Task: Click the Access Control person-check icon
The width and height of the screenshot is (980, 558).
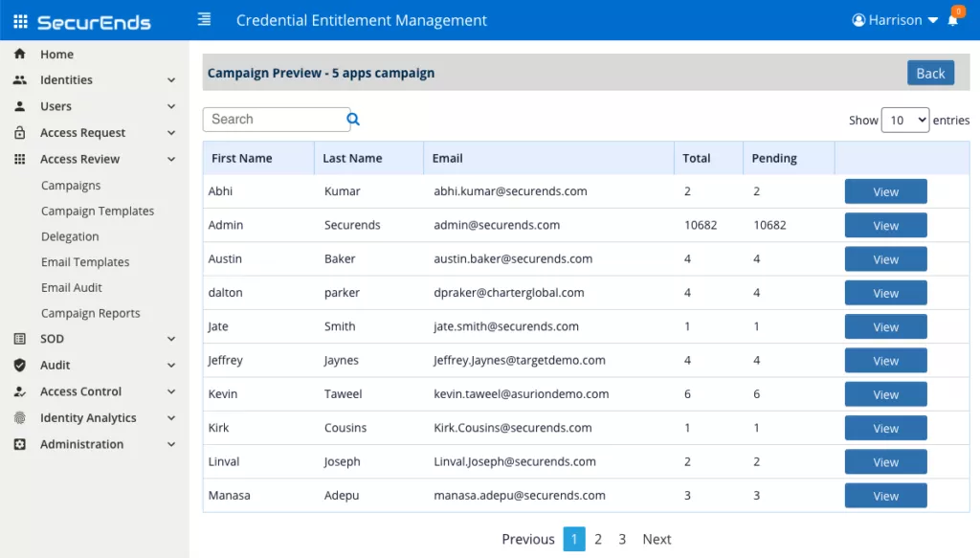Action: (x=20, y=391)
